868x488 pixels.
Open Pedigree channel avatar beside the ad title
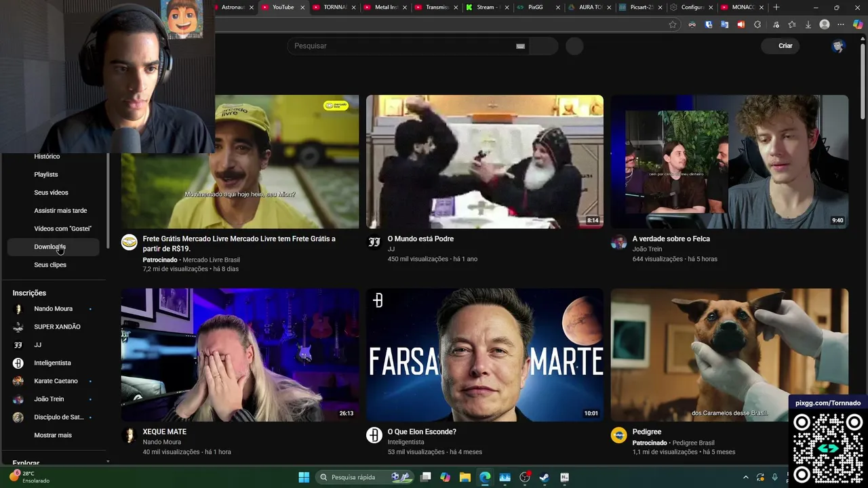pos(618,435)
